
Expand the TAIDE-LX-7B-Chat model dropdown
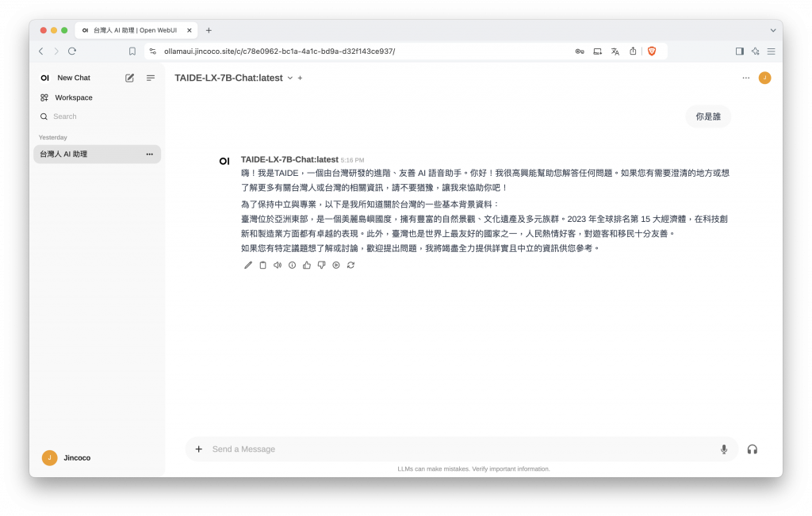(x=290, y=78)
